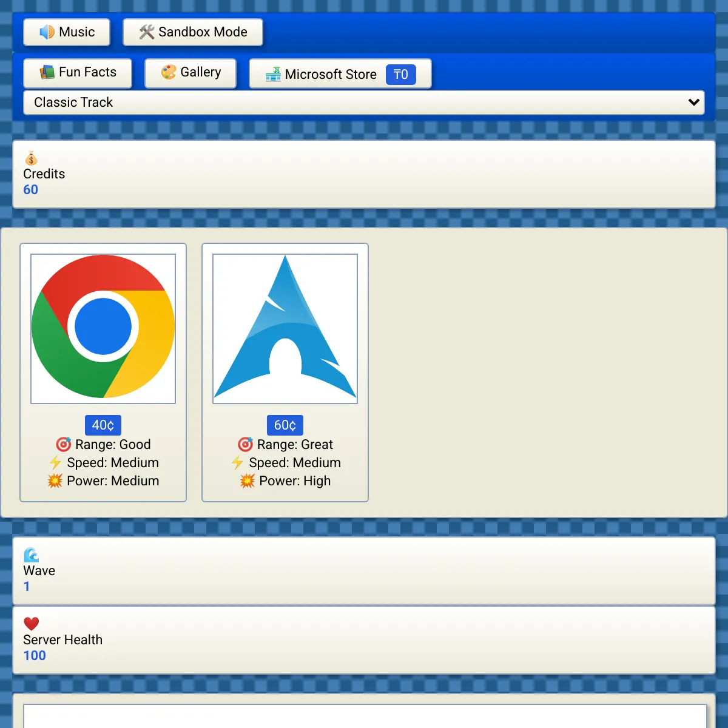Click the explosion icon beside Power: Medium

55,481
